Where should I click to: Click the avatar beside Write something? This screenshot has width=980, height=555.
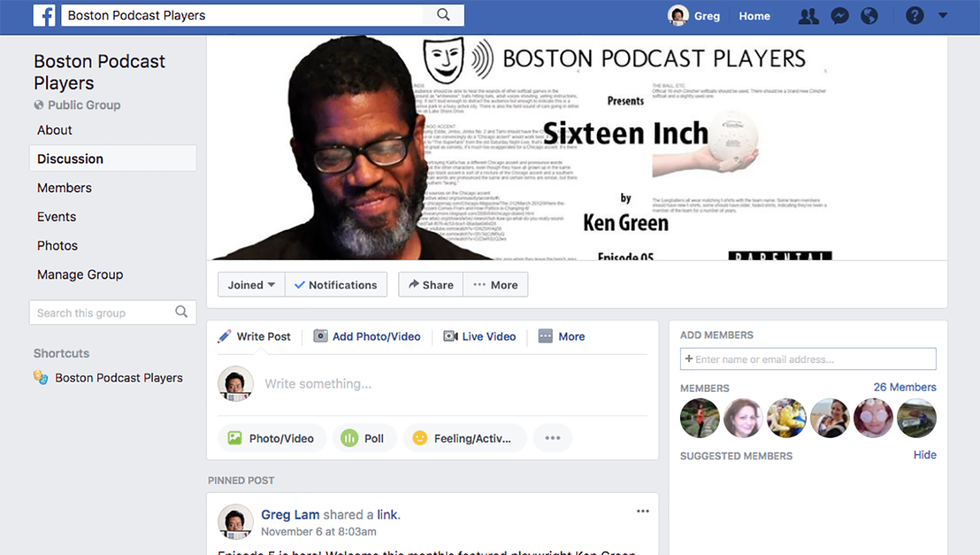click(x=235, y=384)
